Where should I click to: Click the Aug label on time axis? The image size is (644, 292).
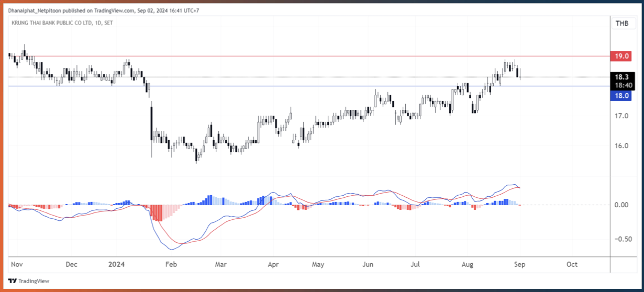[x=468, y=265]
